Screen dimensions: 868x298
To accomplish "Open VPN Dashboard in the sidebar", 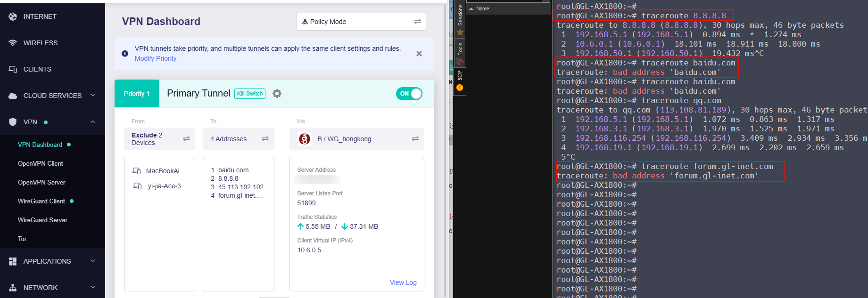I will [40, 145].
